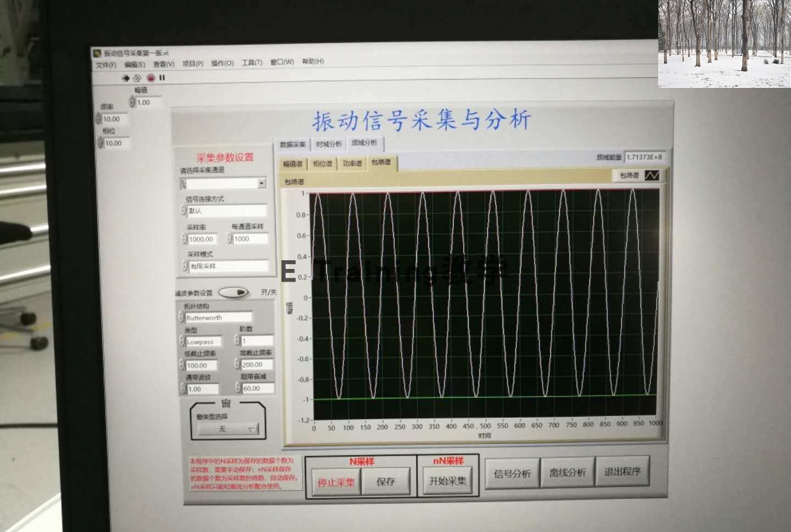Open the 请选择采集通道 channel dropdown
This screenshot has width=791, height=532.
(262, 183)
